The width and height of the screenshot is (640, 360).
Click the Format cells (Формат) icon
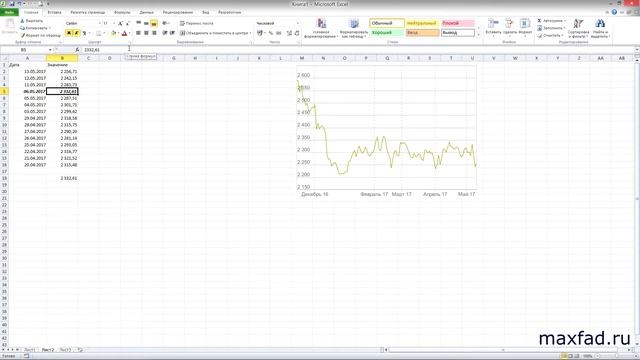pos(525,24)
